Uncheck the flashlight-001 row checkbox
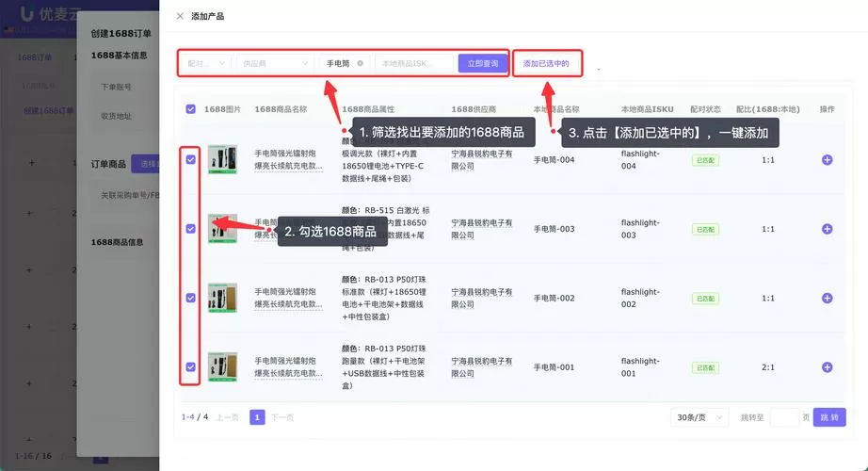 (x=190, y=366)
